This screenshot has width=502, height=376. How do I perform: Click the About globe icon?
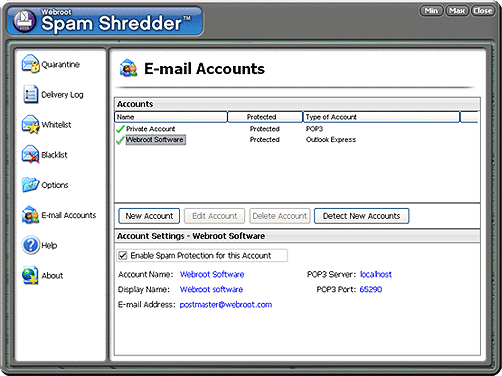[x=30, y=275]
